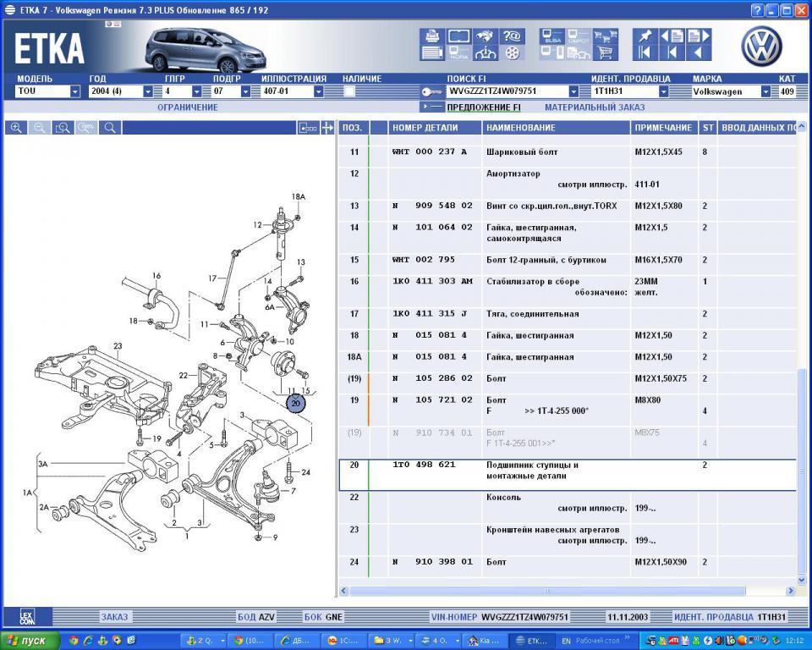Click part number WHT 000 237 A

tap(430, 151)
